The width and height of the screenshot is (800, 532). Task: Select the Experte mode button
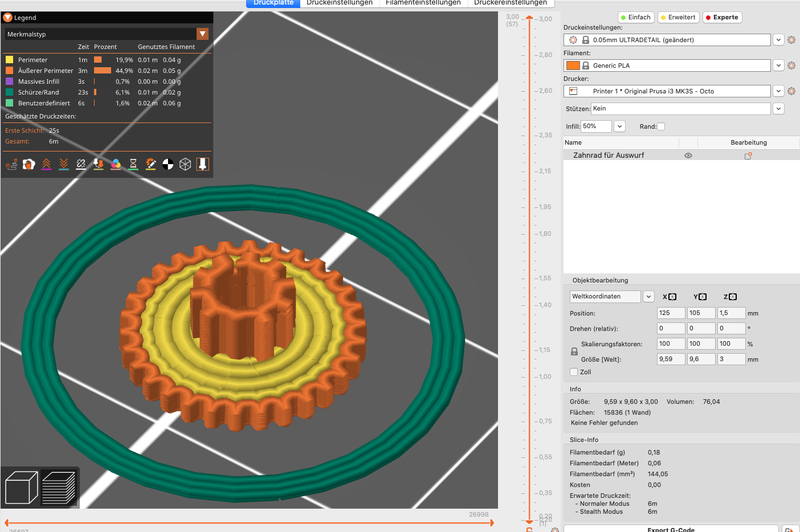[722, 17]
